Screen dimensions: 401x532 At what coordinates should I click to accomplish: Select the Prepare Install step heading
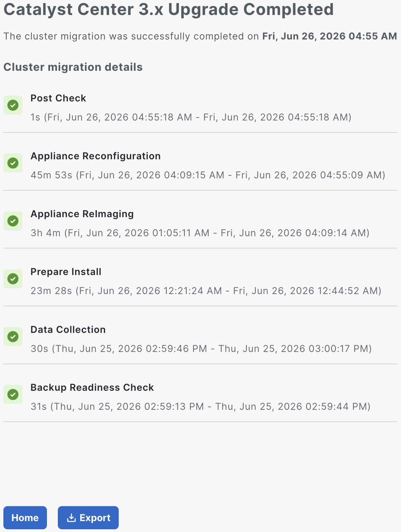66,272
